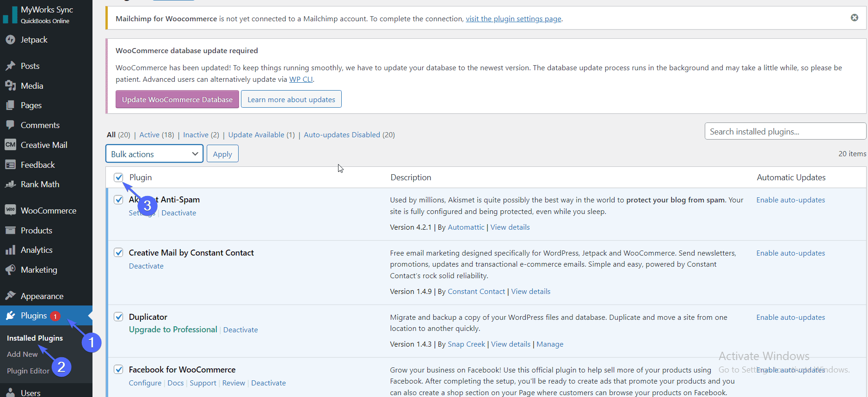Uncheck the Akismet Anti-Spam checkbox

pos(119,199)
